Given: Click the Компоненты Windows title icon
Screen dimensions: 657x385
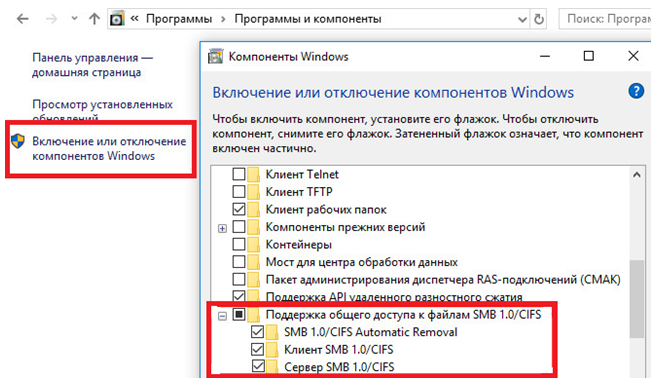Looking at the screenshot, I should pos(215,56).
